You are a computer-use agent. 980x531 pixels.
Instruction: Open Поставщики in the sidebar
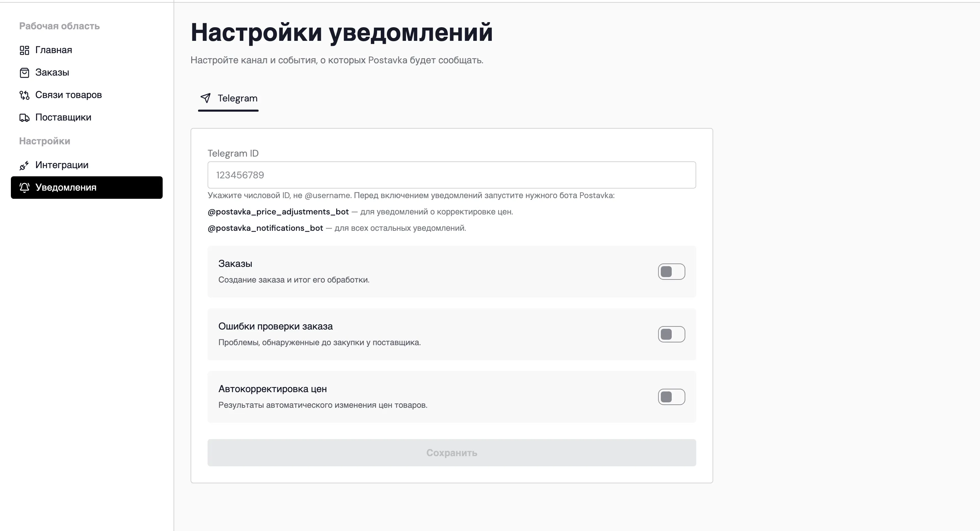click(87, 118)
